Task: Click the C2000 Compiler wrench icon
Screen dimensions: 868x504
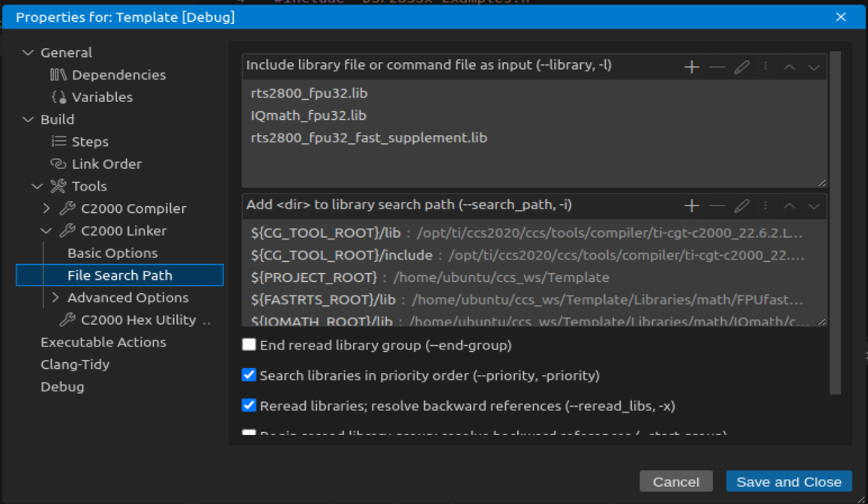Action: point(67,208)
